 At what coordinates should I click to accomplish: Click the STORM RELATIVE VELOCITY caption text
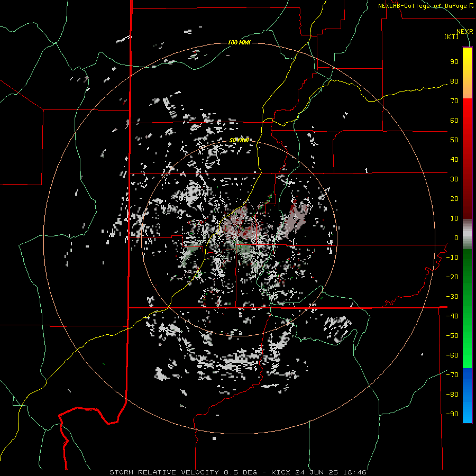coord(163,472)
